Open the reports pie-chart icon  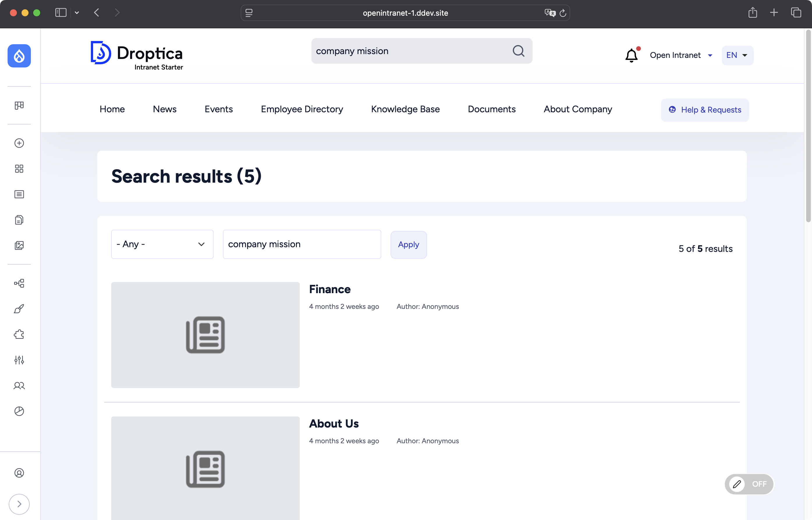[x=19, y=411]
